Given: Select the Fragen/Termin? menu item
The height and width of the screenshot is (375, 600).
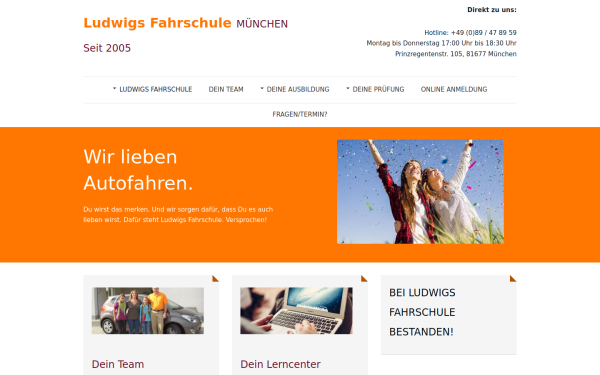Looking at the screenshot, I should [300, 114].
